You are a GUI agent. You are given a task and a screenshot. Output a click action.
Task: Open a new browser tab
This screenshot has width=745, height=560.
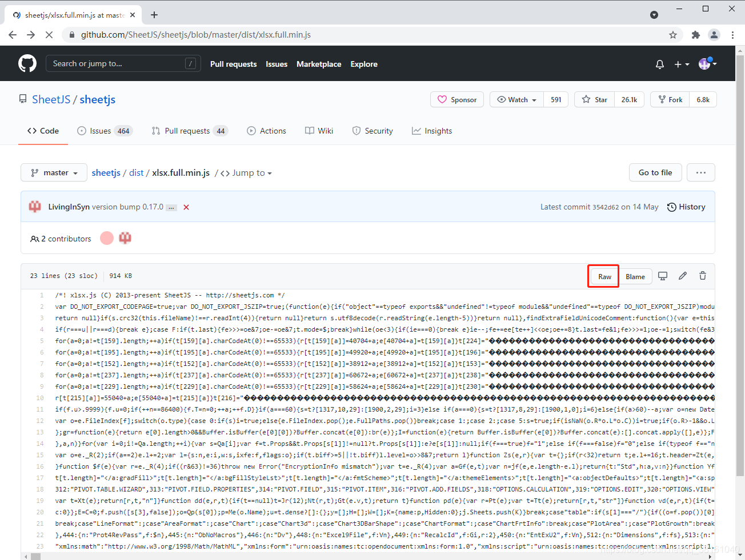(154, 15)
